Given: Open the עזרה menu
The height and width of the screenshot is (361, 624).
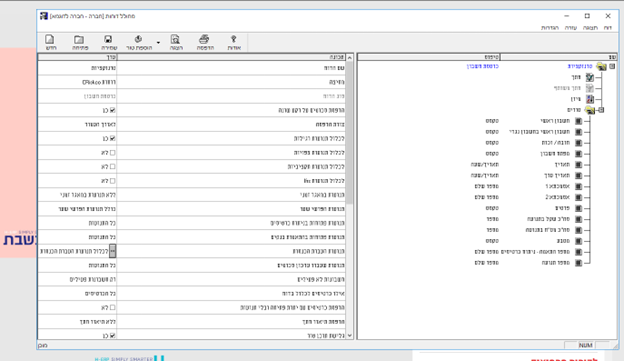Looking at the screenshot, I should [571, 28].
